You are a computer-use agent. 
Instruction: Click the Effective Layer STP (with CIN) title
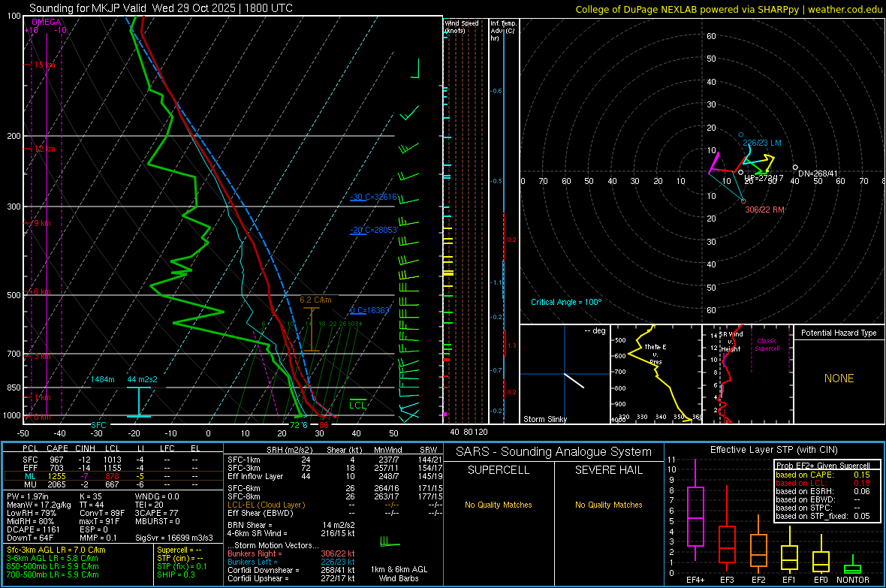[x=773, y=450]
